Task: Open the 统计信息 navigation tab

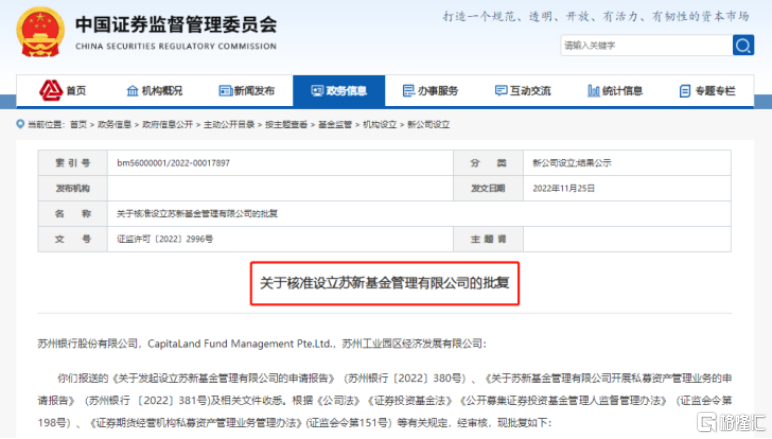Action: (615, 91)
